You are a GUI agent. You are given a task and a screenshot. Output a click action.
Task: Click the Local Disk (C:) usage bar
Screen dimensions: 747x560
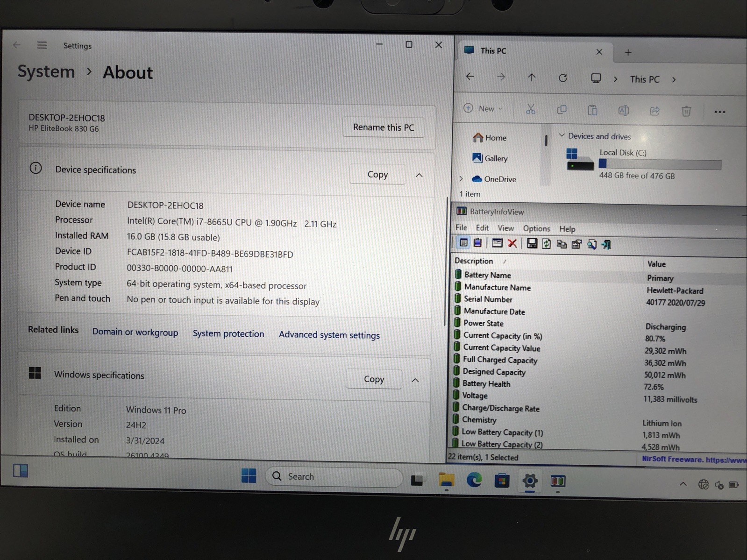[660, 164]
